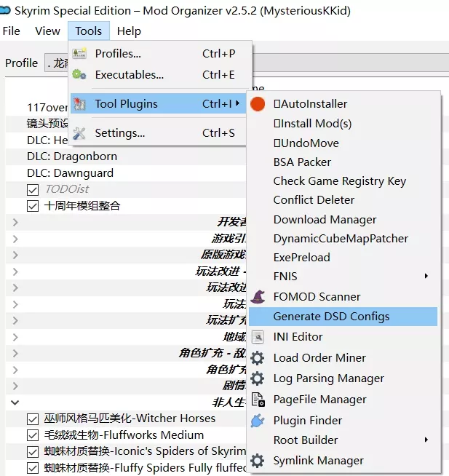
Task: Select the 117over mod row
Action: point(36,108)
